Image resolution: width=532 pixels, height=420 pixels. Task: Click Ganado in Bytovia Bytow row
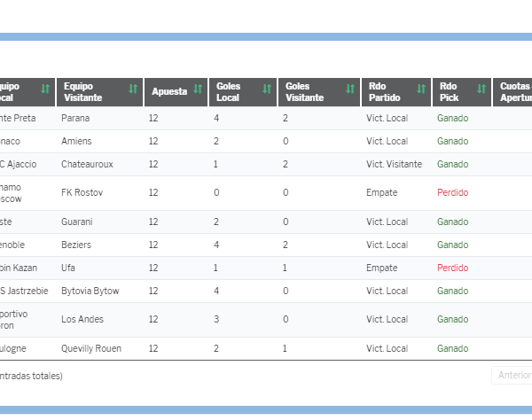point(452,291)
